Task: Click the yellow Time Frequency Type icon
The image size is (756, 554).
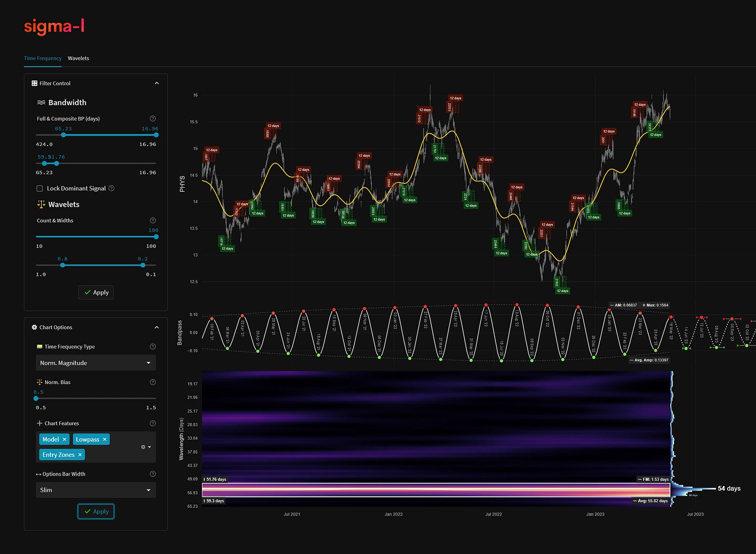Action: (x=39, y=347)
